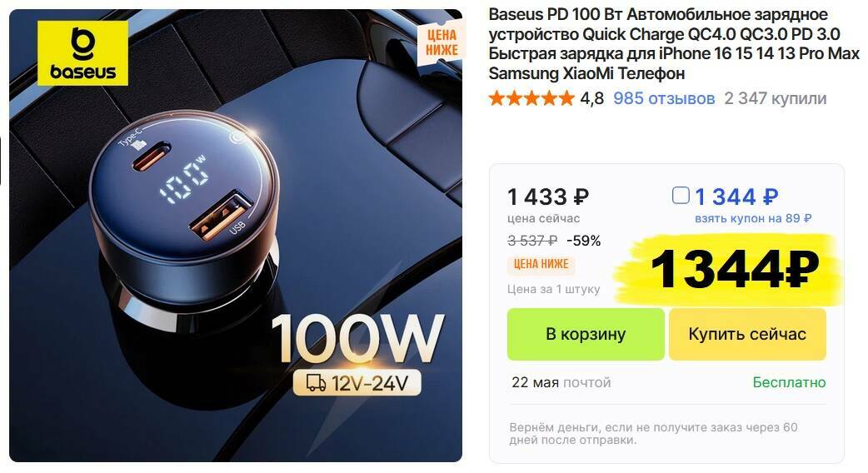Add the item with the В корзину button

[586, 334]
